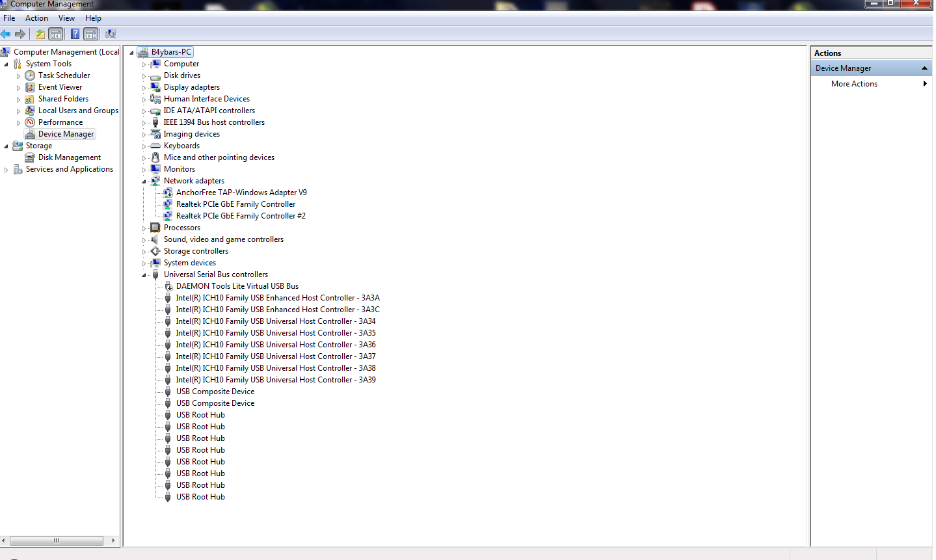
Task: Click the Sound, video and game controllers icon
Action: coord(155,239)
